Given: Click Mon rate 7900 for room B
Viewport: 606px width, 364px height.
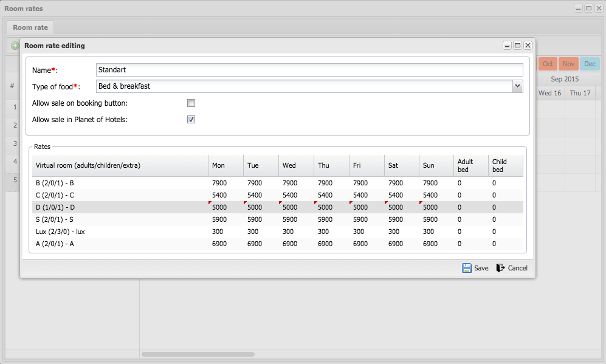Looking at the screenshot, I should (x=219, y=183).
